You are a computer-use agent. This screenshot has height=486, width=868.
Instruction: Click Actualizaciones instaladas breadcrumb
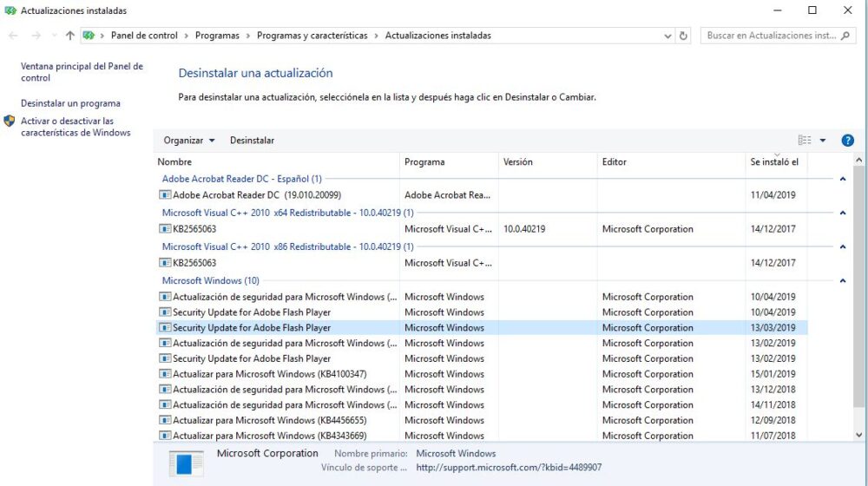point(437,36)
